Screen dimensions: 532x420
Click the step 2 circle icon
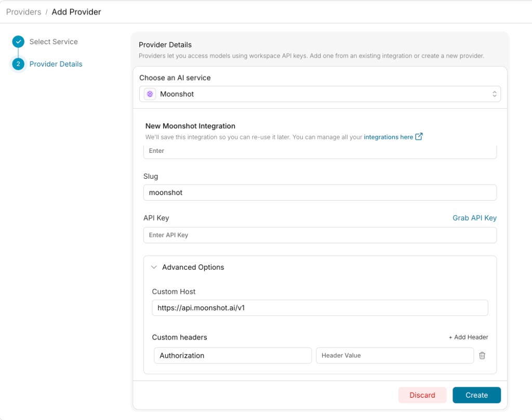tap(18, 64)
